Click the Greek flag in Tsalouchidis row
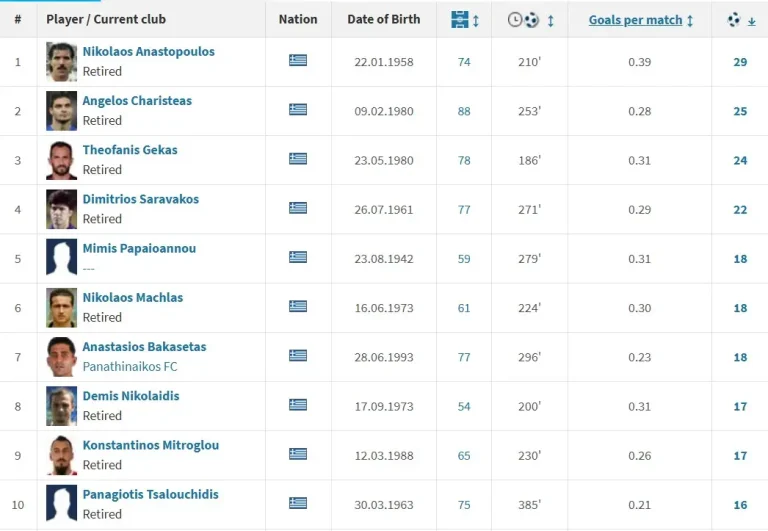The height and width of the screenshot is (531, 768). point(298,503)
